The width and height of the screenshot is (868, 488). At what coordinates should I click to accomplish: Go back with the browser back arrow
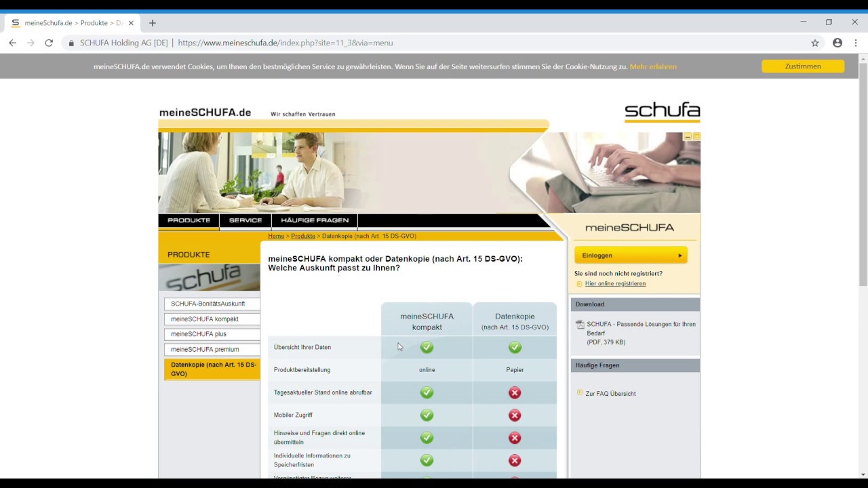click(12, 43)
